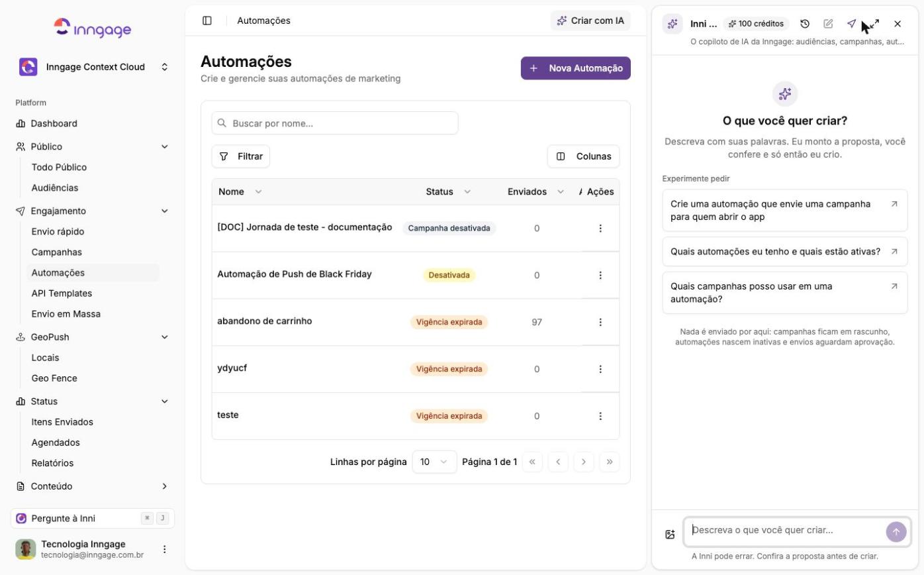The image size is (924, 575).
Task: Go to the next page arrow
Action: click(583, 462)
